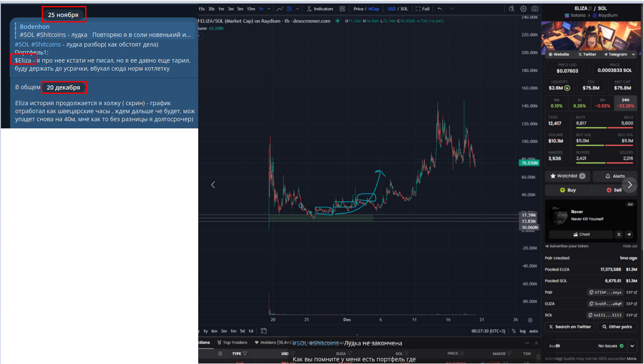Select the 5d date range

coord(243,331)
